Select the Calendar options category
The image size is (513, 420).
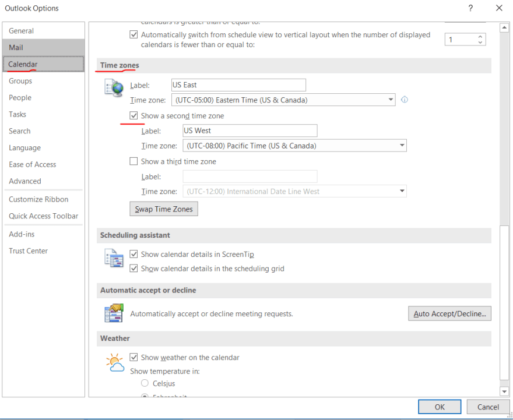[43, 64]
